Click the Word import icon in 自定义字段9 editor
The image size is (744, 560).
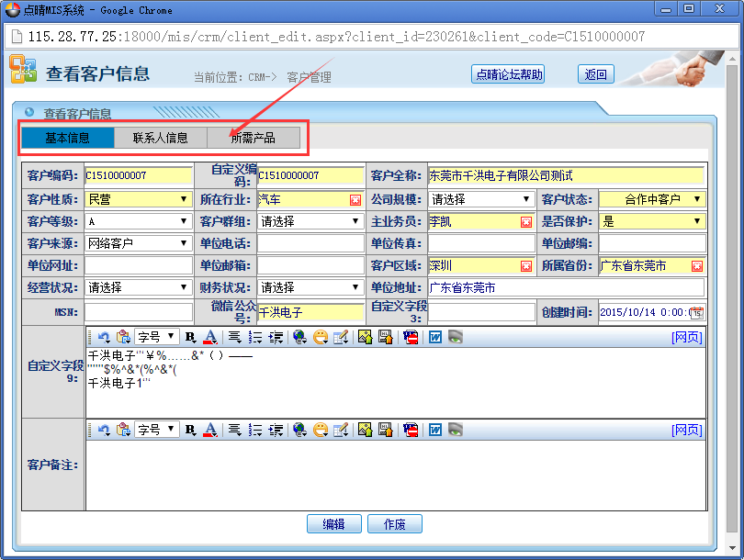point(434,337)
